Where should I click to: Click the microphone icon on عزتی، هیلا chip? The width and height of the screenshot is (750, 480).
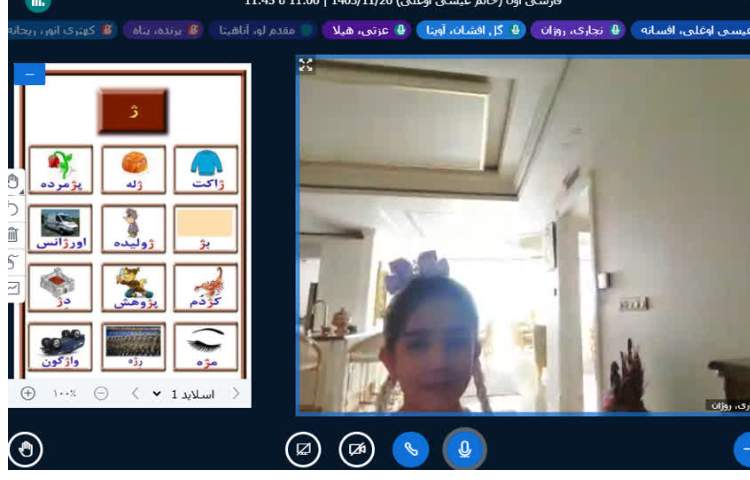(400, 30)
